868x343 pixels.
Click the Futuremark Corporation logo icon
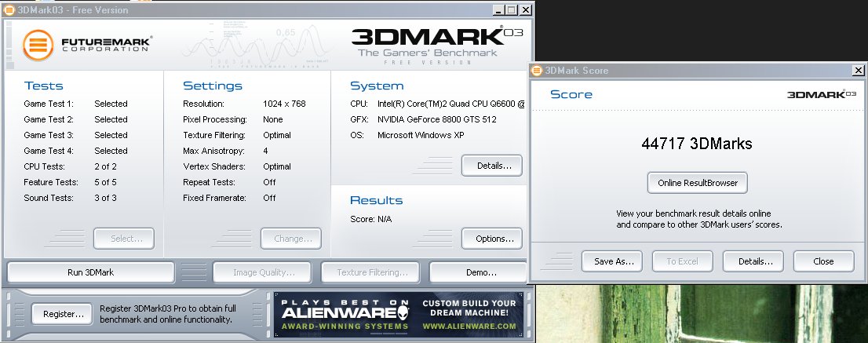pos(38,45)
